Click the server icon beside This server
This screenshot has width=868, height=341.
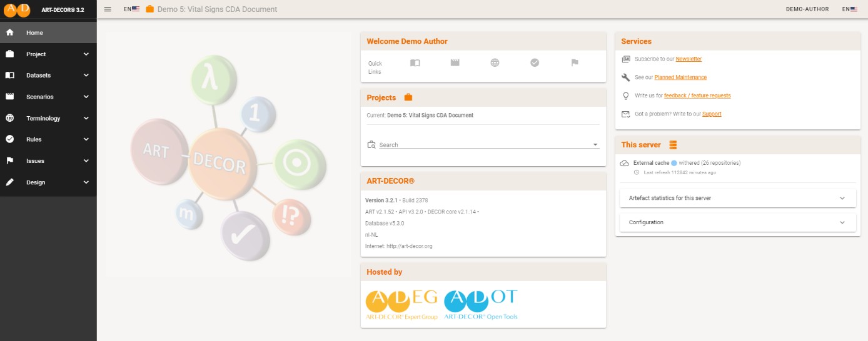673,145
